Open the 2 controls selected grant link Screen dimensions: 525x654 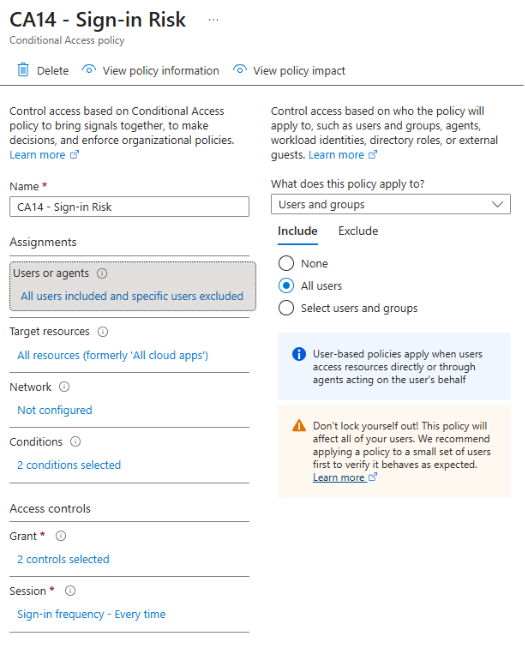click(63, 559)
